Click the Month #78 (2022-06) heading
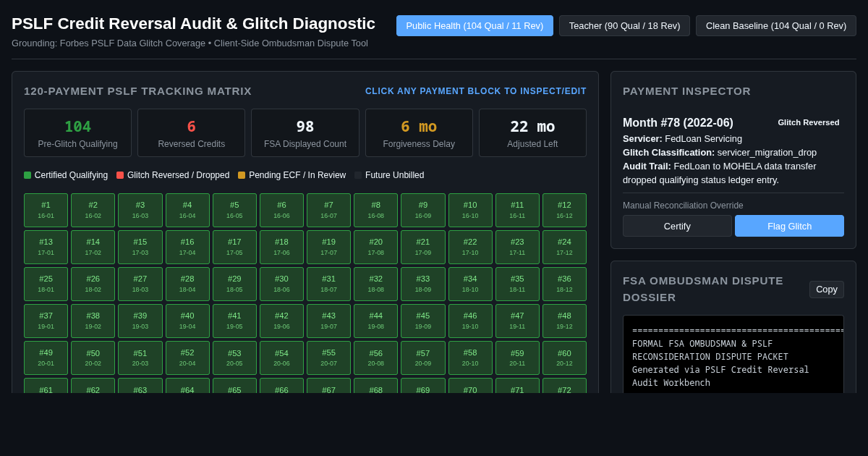The height and width of the screenshot is (456, 868). 678,123
